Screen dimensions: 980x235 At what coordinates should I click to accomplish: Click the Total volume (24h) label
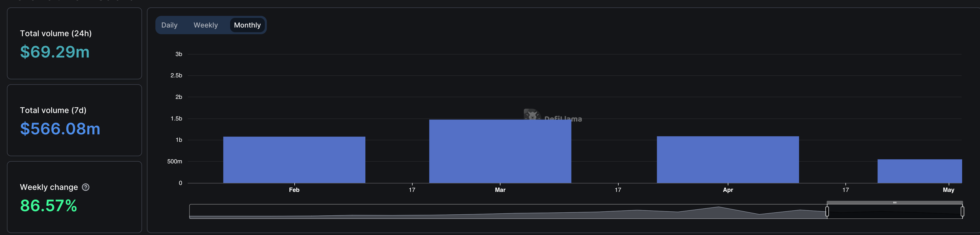56,33
